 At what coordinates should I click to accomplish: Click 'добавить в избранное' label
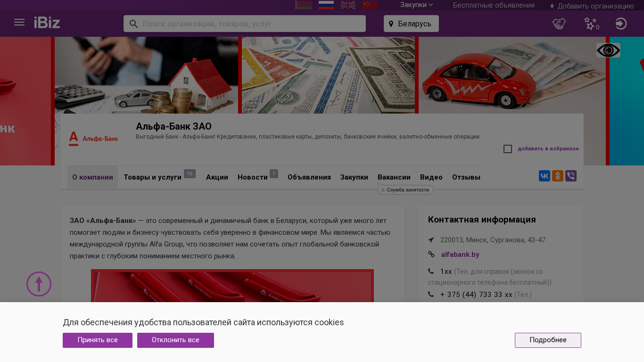click(548, 149)
